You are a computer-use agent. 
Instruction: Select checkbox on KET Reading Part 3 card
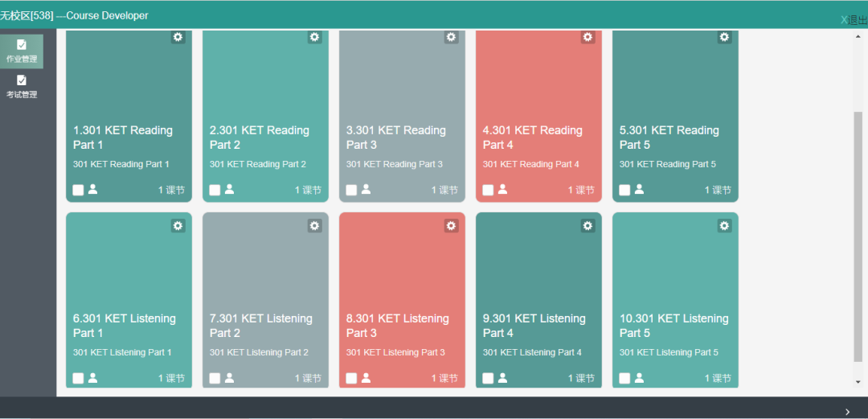pyautogui.click(x=351, y=190)
